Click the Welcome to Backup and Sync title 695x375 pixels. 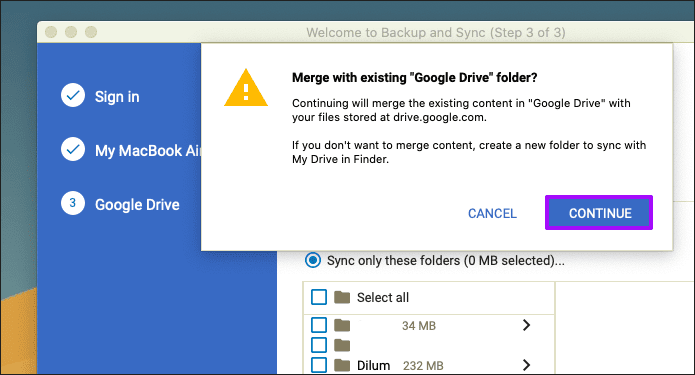pos(436,32)
